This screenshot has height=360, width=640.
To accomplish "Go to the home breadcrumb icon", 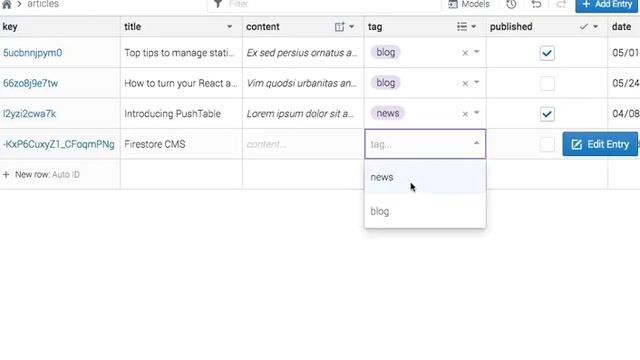I will tap(7, 4).
